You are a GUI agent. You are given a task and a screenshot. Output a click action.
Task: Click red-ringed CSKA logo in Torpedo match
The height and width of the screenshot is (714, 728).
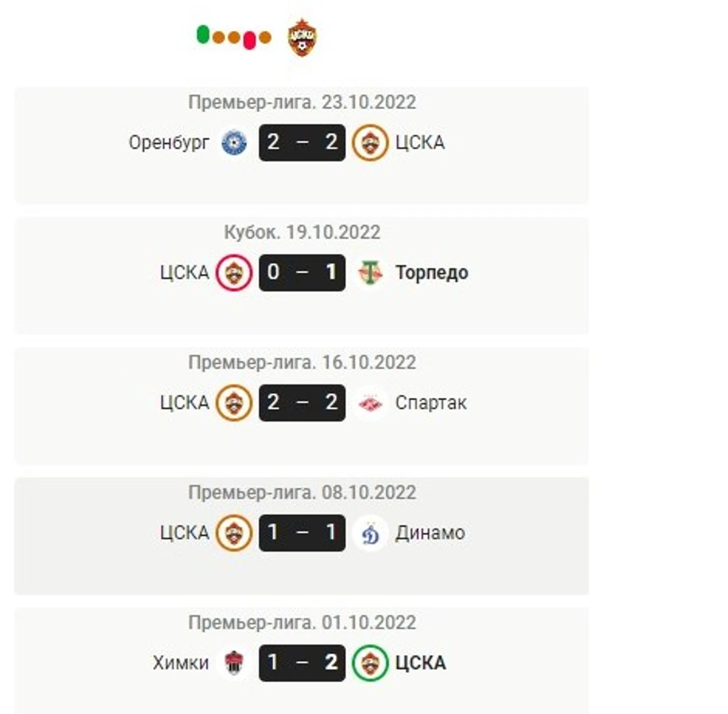(x=234, y=273)
